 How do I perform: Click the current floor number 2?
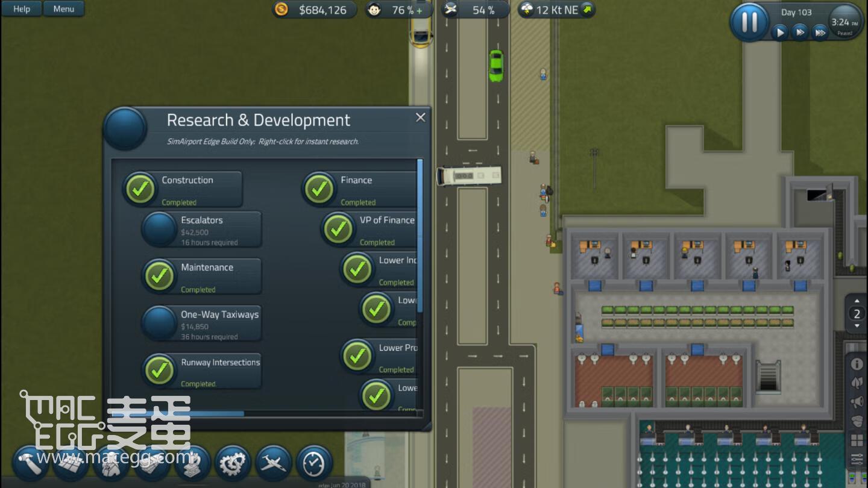pos(857,314)
